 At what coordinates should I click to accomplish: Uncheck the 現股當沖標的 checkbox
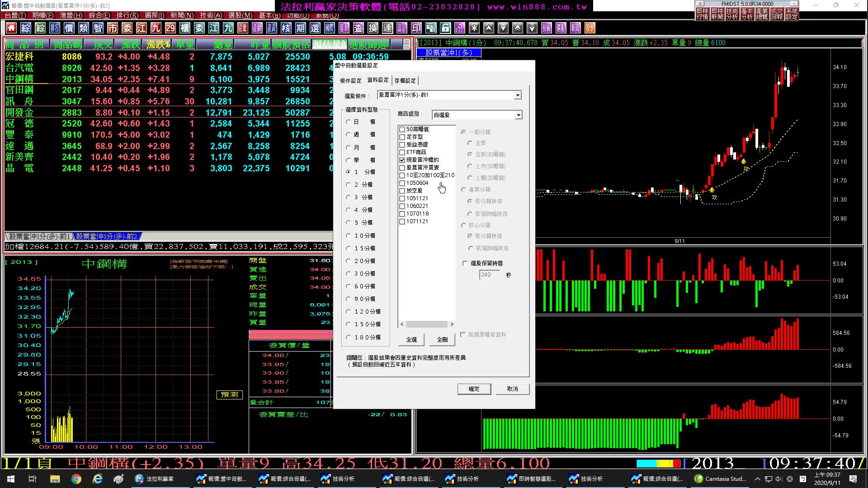click(402, 160)
